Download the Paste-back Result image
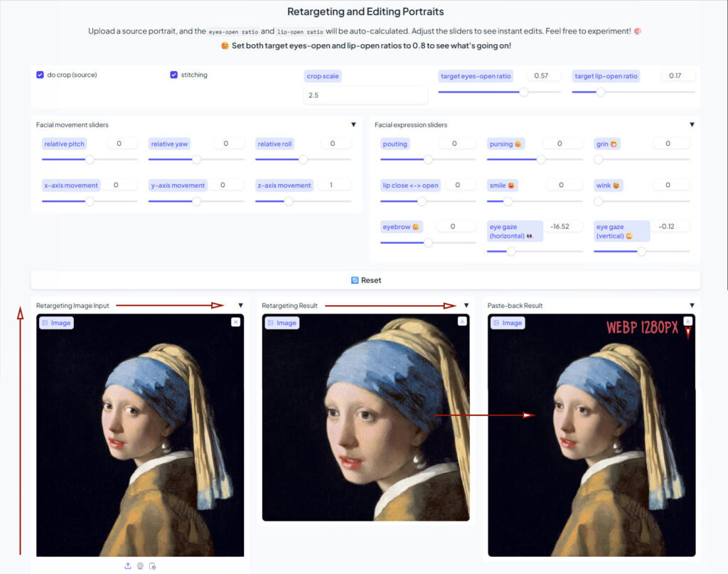The image size is (728, 574). [687, 321]
